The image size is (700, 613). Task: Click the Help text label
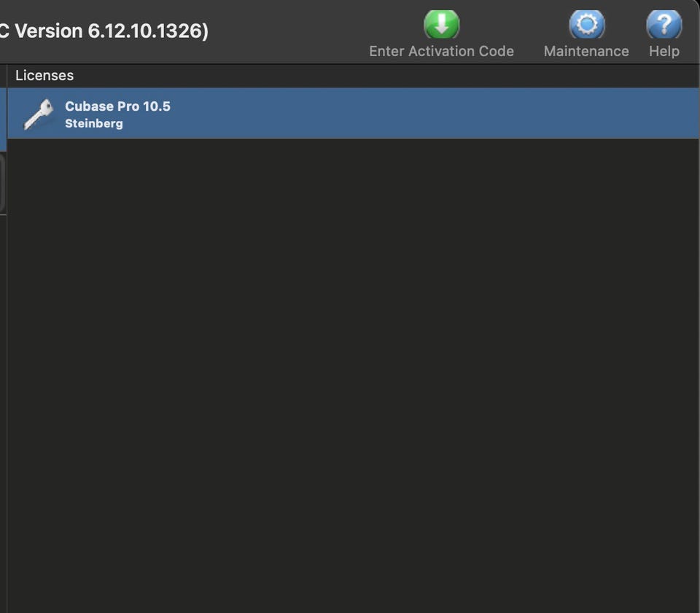click(x=664, y=51)
